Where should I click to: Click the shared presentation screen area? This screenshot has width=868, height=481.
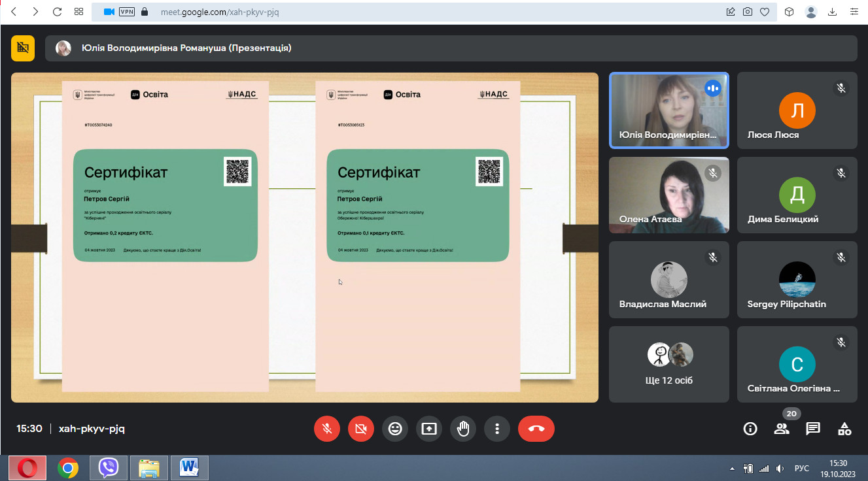305,237
